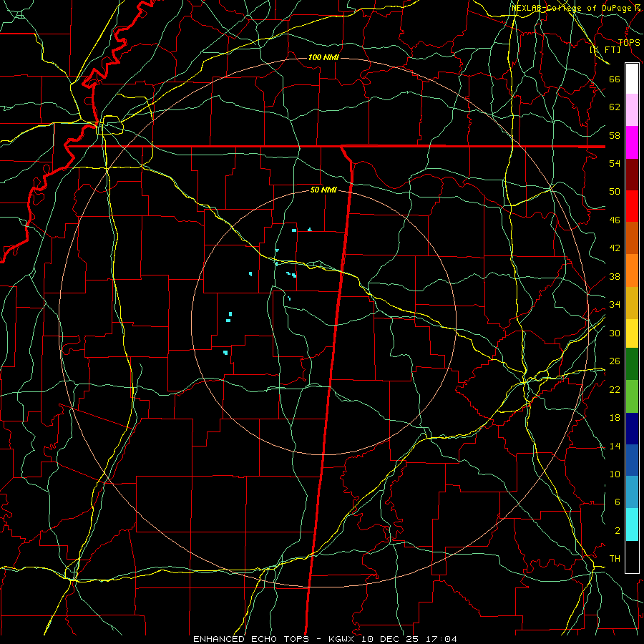644x644 pixels.
Task: Pick the medium blue legend swatch
Action: pyautogui.click(x=632, y=460)
